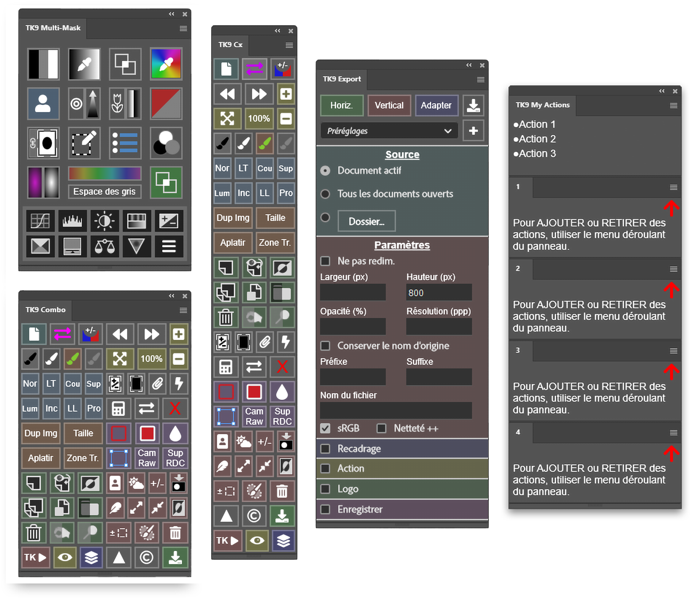Click Espace des gris button

tap(104, 192)
